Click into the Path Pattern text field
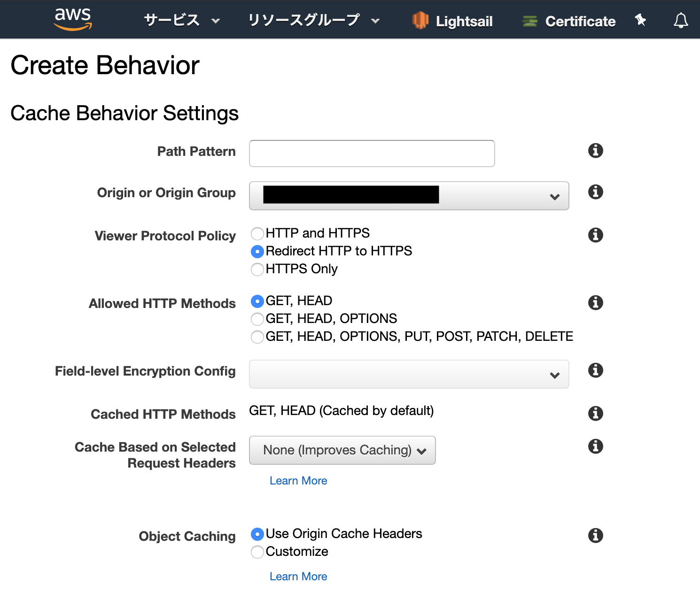700x615 pixels. click(x=372, y=154)
